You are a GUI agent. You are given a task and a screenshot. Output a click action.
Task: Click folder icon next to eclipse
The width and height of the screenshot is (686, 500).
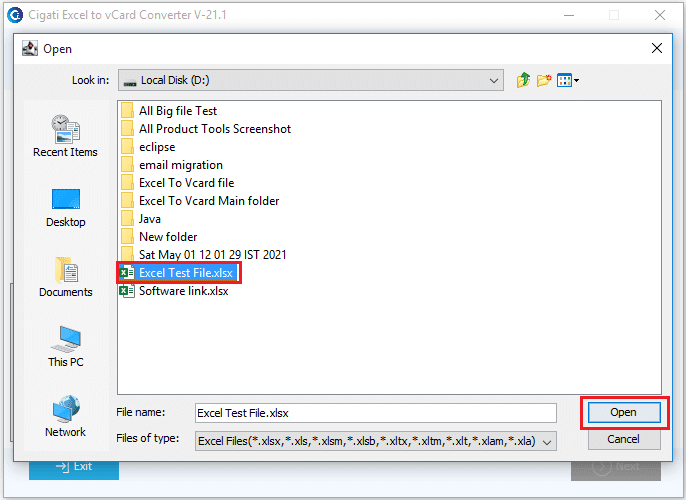click(127, 147)
